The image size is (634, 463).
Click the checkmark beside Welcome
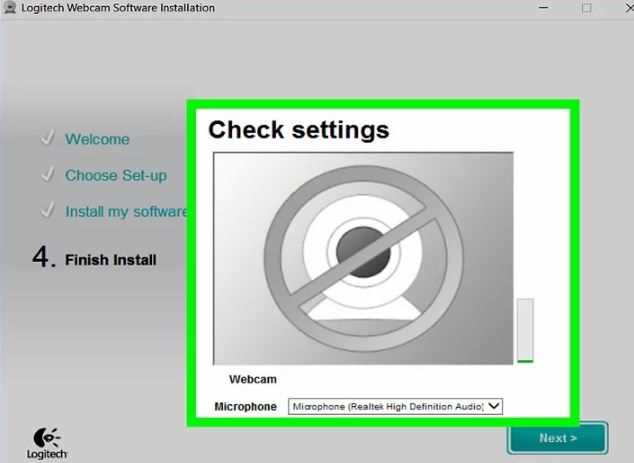tap(48, 138)
